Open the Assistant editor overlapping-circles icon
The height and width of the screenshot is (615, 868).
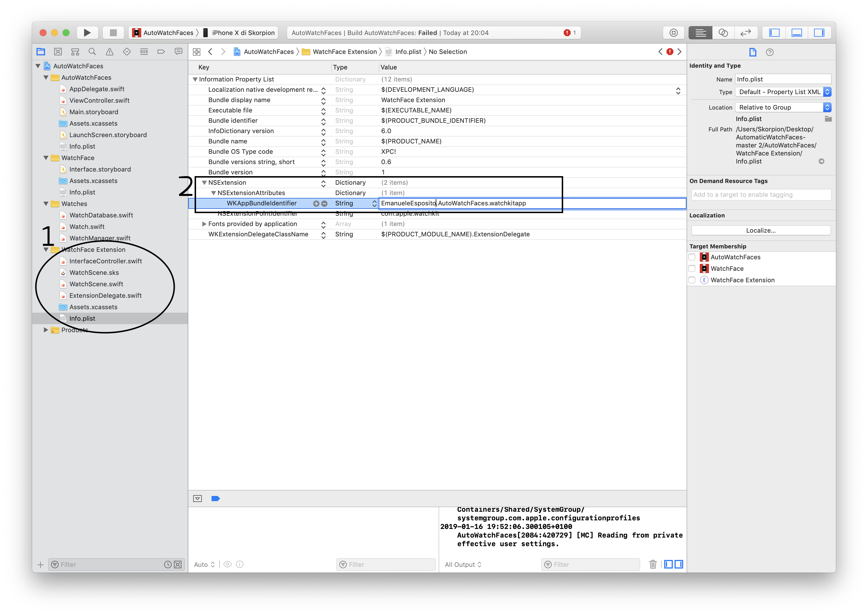(723, 33)
